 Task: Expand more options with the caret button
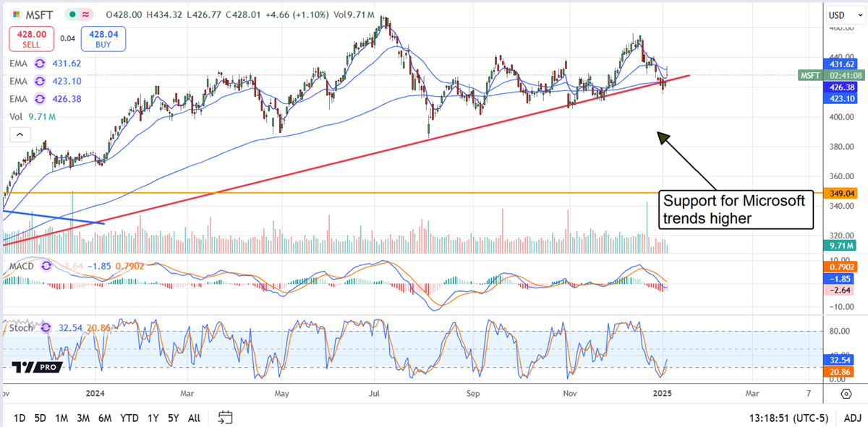tap(20, 134)
